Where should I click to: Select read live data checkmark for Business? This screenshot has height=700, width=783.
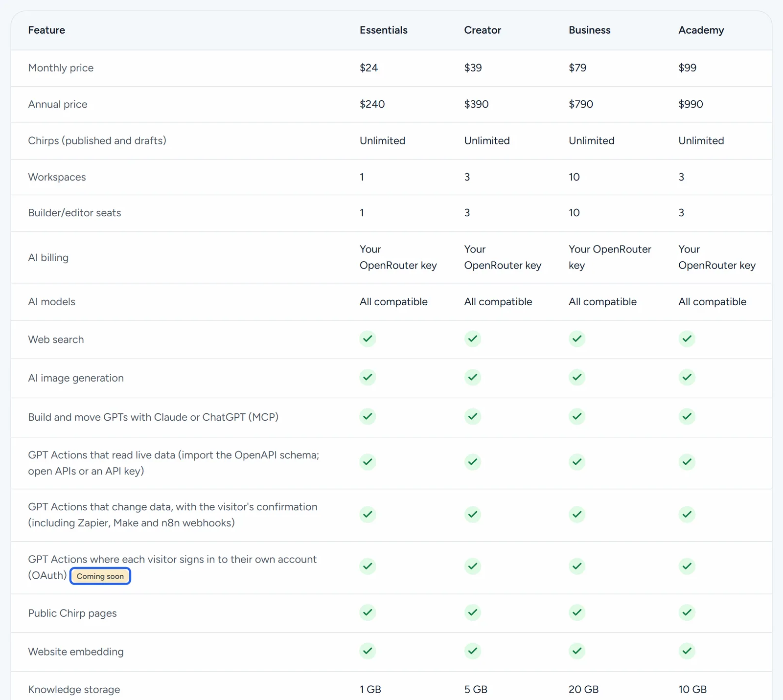tap(577, 462)
